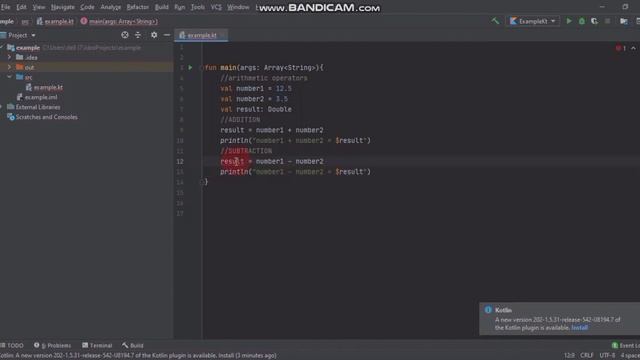Viewport: 640px width, 360px height.
Task: Click the gray Stop square in the toolbar
Action: tap(607, 21)
